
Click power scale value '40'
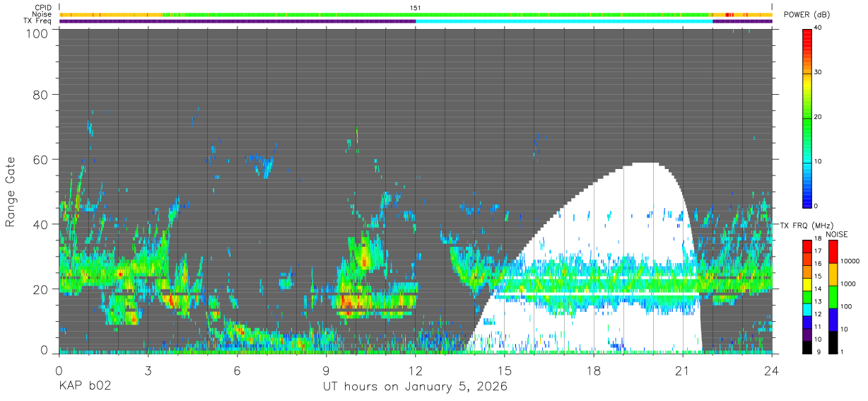click(x=819, y=28)
